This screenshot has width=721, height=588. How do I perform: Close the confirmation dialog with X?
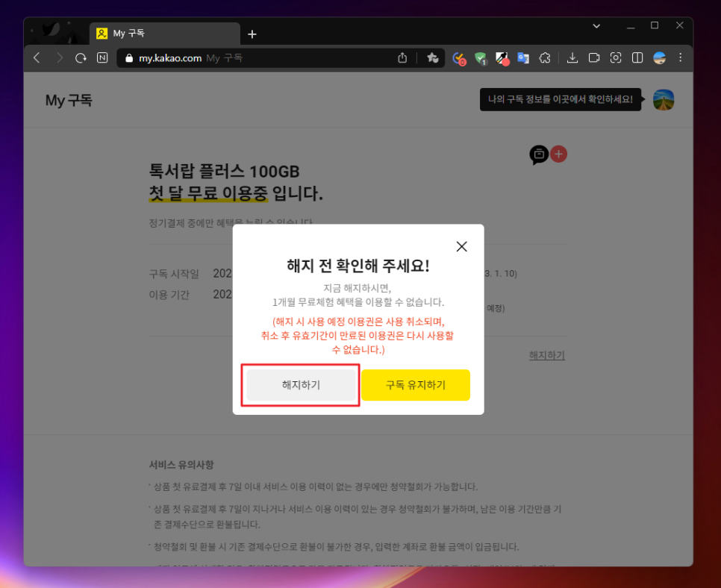(x=462, y=246)
